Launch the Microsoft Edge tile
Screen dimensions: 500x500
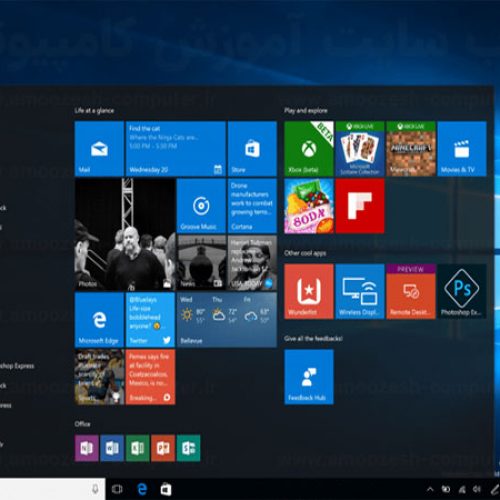pyautogui.click(x=99, y=320)
